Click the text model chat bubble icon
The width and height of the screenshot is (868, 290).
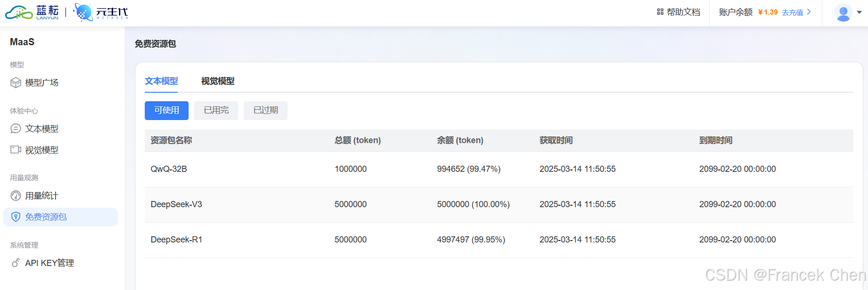tap(16, 129)
